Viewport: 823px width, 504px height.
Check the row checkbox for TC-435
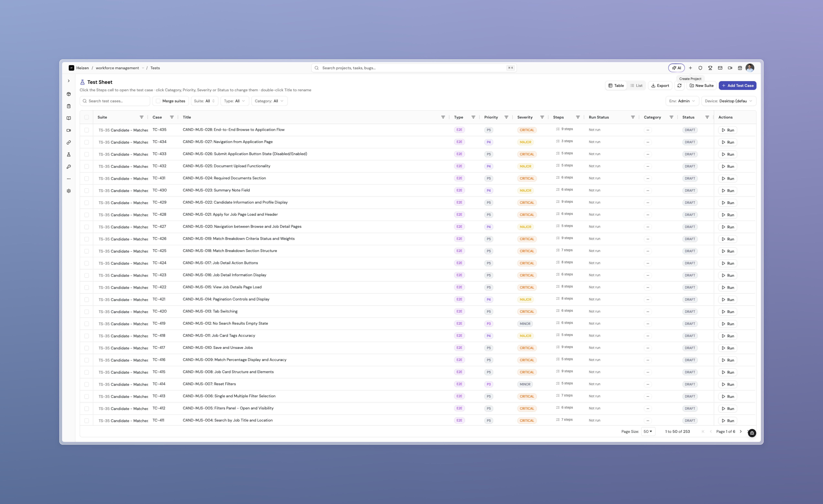[x=87, y=130]
